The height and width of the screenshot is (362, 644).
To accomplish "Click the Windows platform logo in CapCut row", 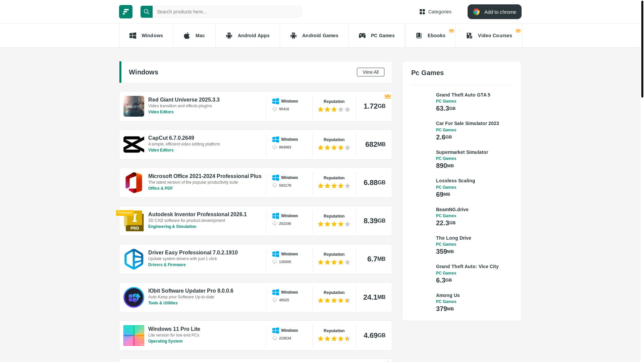I will pyautogui.click(x=276, y=139).
